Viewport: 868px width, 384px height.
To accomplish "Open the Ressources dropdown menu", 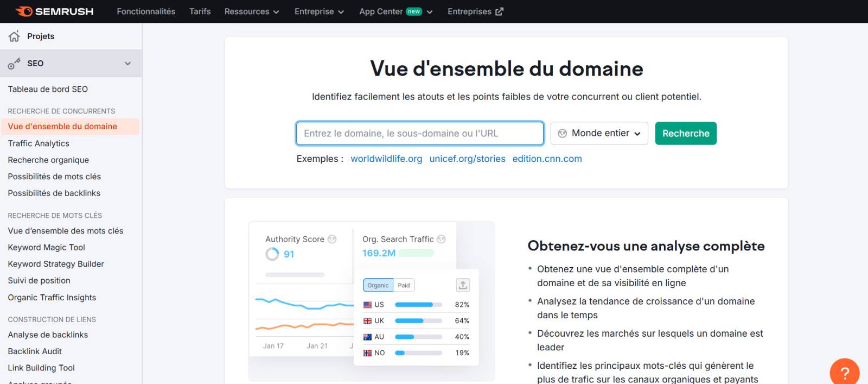I will [252, 11].
